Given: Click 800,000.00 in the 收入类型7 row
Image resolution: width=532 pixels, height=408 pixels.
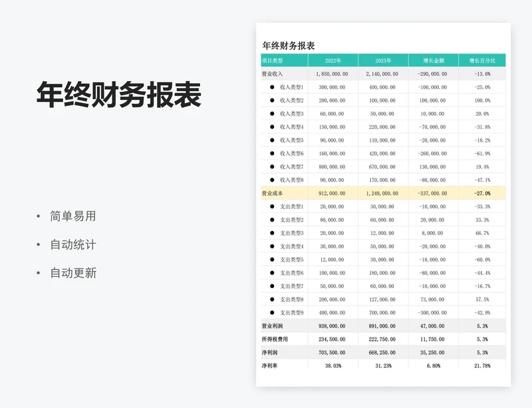Looking at the screenshot, I should pyautogui.click(x=332, y=166).
